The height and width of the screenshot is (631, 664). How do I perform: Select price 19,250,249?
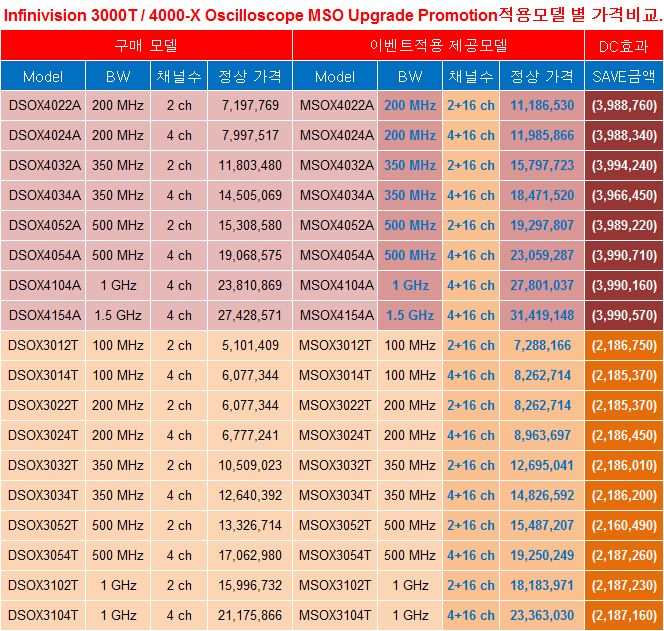542,556
